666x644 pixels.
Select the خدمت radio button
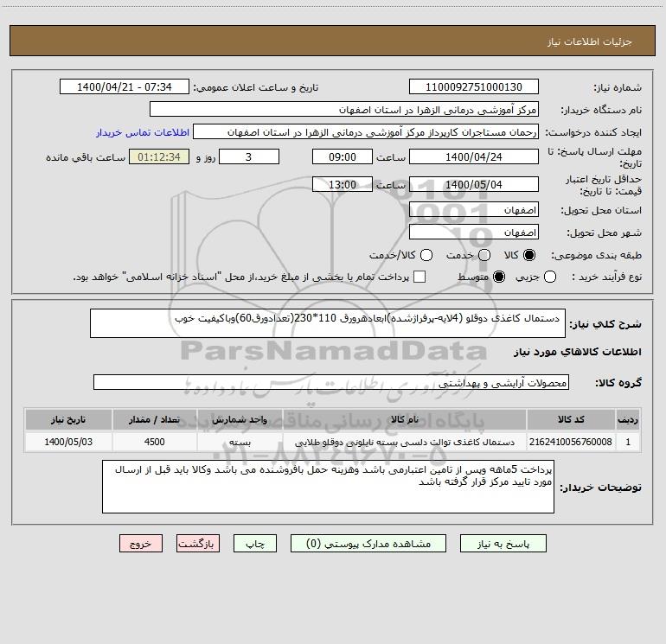click(x=484, y=255)
